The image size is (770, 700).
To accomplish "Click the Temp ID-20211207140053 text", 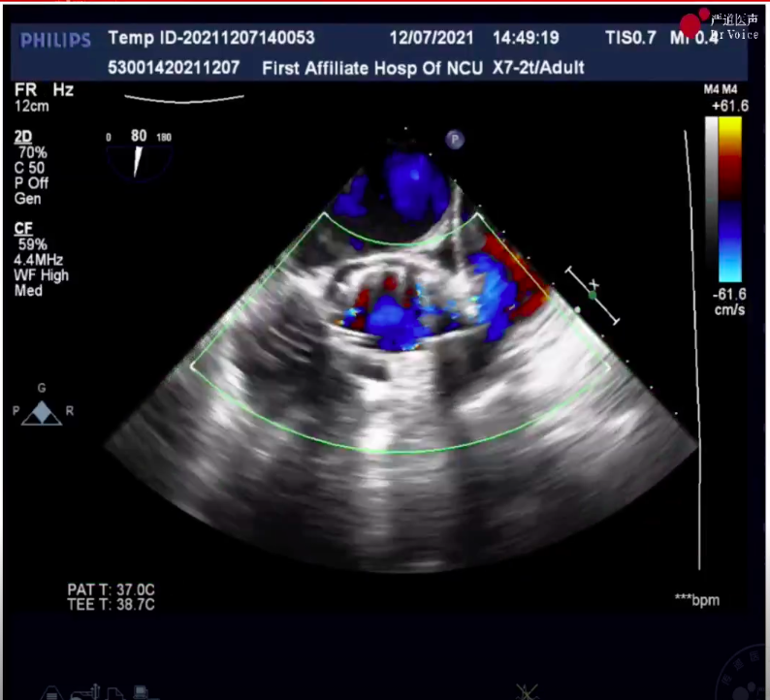I will pos(210,39).
